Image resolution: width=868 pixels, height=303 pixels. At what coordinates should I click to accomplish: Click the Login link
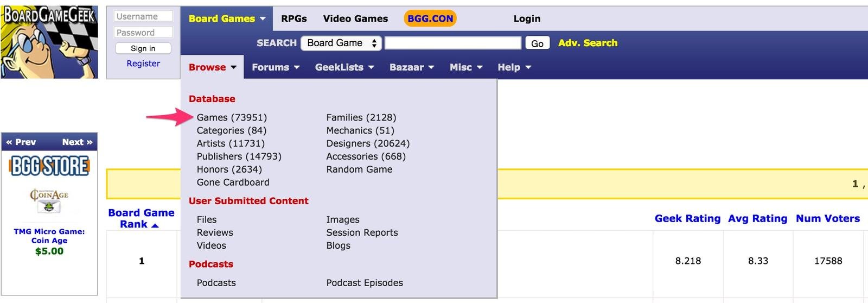pos(527,18)
